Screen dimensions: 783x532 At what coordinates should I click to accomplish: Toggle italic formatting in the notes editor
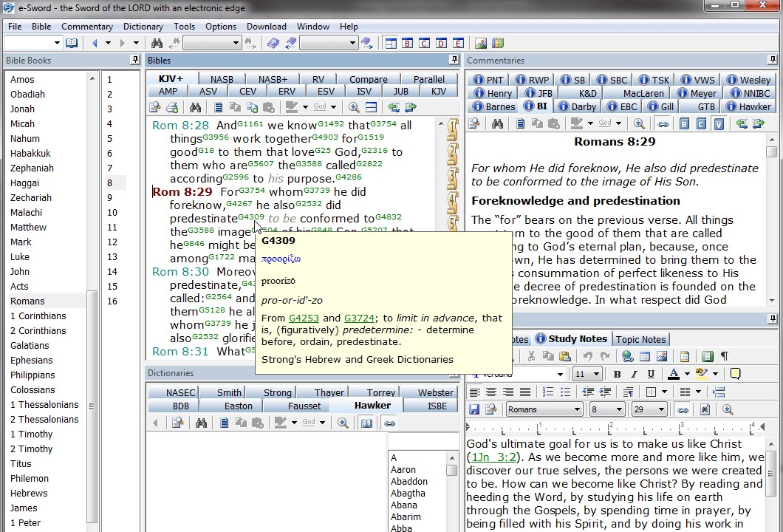(x=635, y=374)
